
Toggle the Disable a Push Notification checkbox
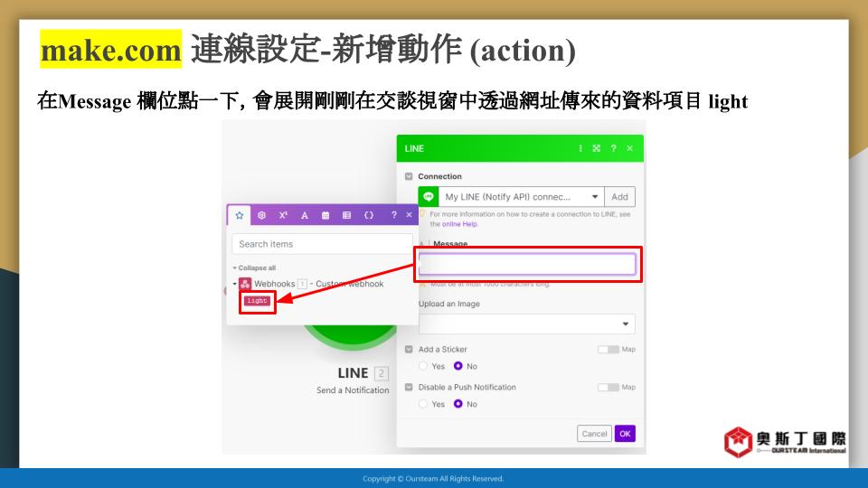click(x=409, y=388)
